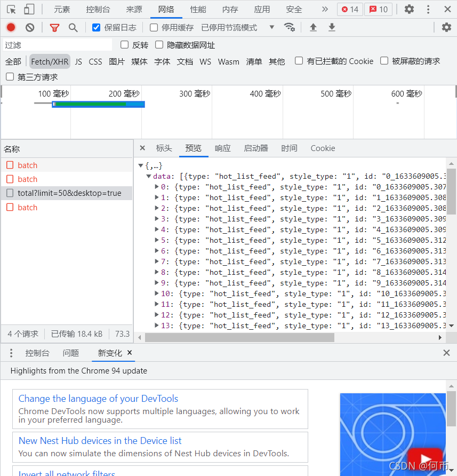Close the bottom drawer panel
The width and height of the screenshot is (457, 476).
(x=446, y=353)
